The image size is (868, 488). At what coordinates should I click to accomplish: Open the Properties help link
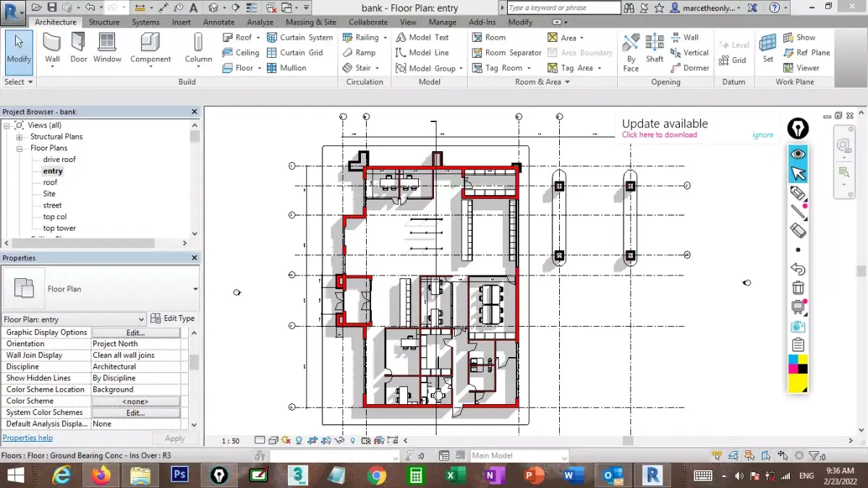pyautogui.click(x=27, y=438)
